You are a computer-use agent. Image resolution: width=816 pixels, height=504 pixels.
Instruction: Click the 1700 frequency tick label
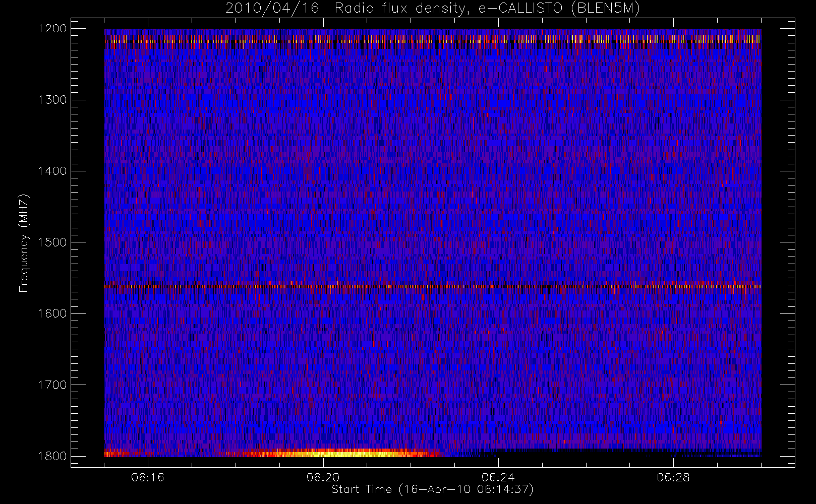click(x=52, y=385)
